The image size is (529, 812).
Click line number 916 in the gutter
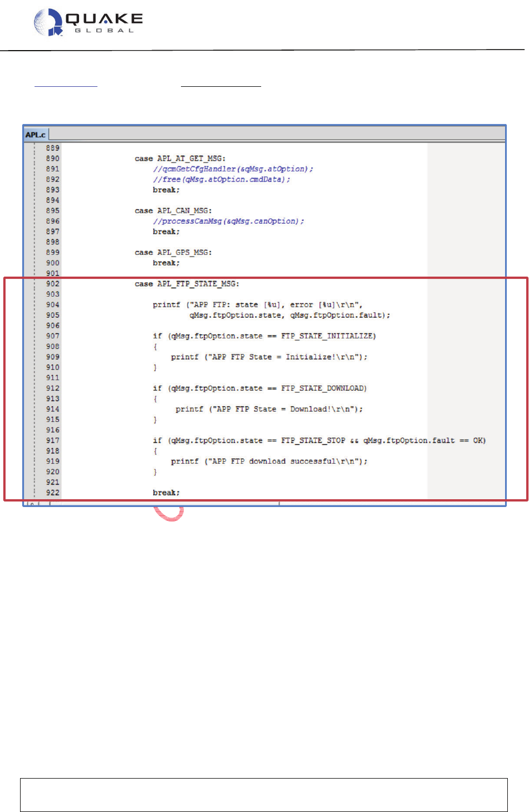(53, 430)
